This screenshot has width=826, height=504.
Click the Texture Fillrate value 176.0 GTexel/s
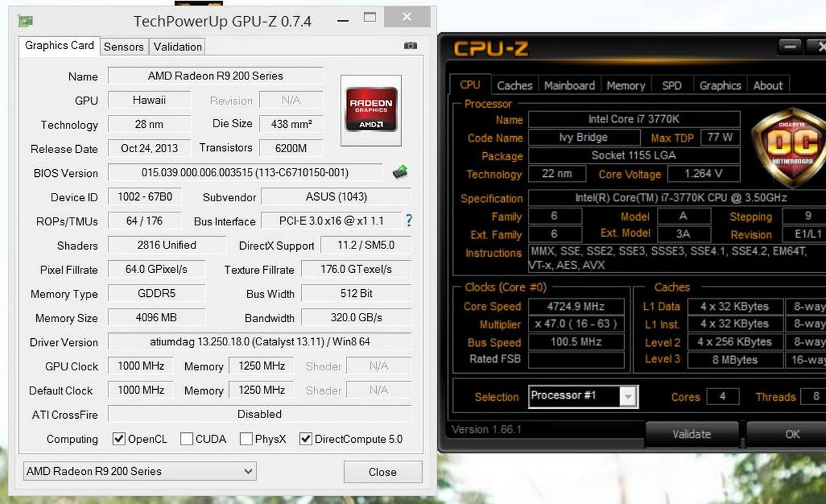(x=356, y=269)
